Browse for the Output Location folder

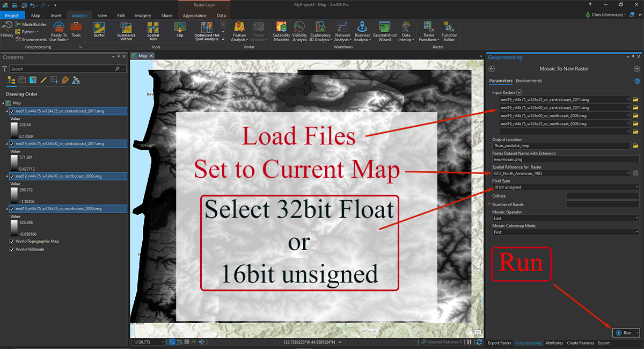pos(635,146)
